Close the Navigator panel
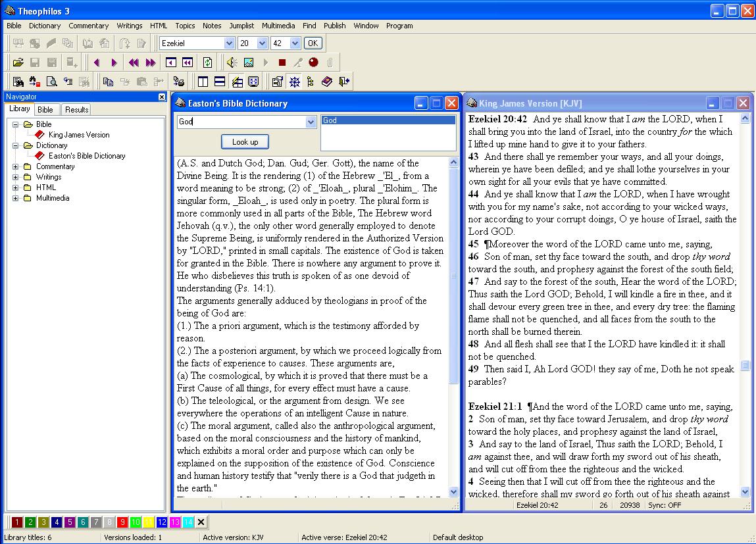Viewport: 756px width, 544px height. point(162,97)
